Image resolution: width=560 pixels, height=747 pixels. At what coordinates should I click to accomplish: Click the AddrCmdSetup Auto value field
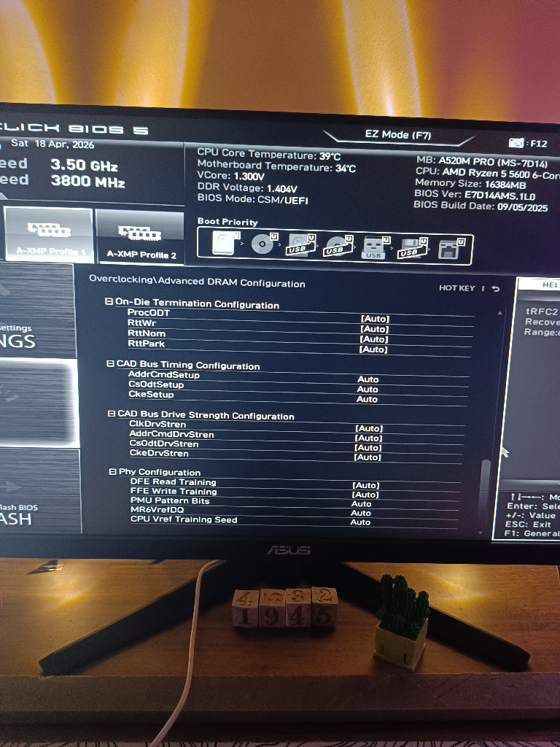point(368,379)
